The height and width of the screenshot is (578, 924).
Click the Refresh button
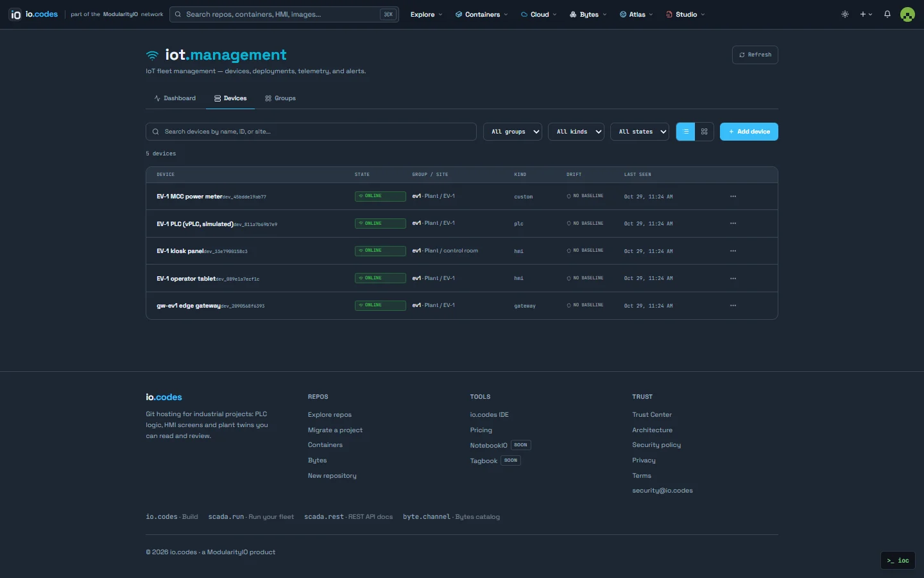click(755, 55)
